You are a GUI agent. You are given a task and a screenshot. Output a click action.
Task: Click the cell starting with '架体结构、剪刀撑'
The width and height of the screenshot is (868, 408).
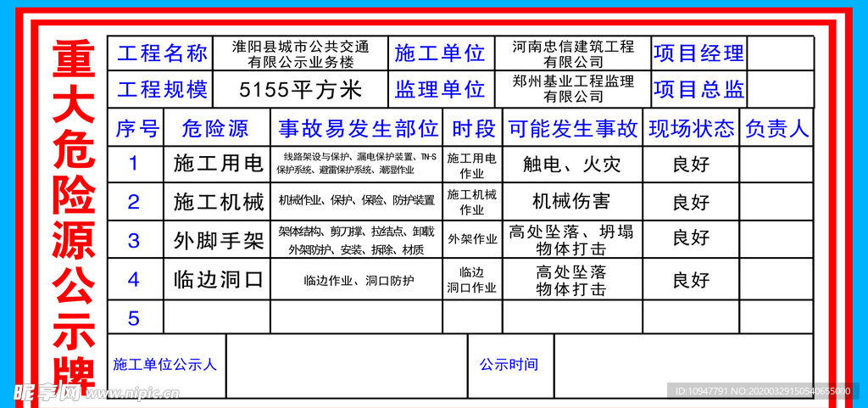tap(357, 240)
